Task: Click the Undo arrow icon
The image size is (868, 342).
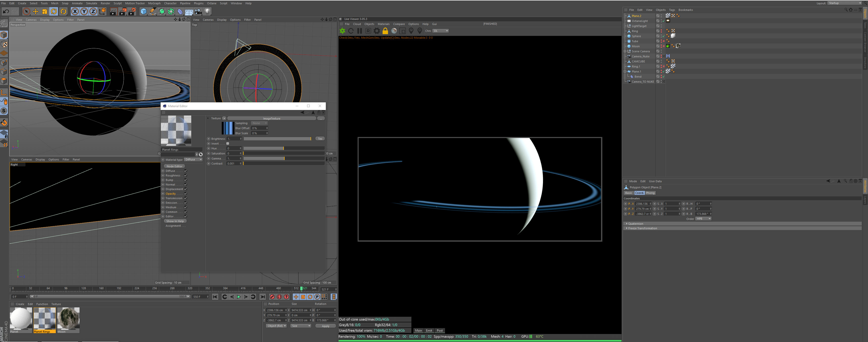Action: pyautogui.click(x=6, y=11)
